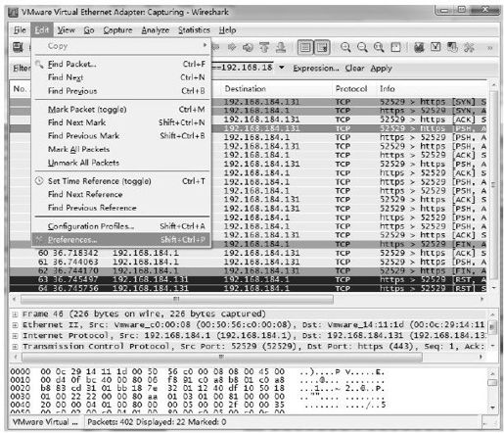This screenshot has width=504, height=433.
Task: Click packet list horizontal scrollbar thumb
Action: [x=177, y=299]
